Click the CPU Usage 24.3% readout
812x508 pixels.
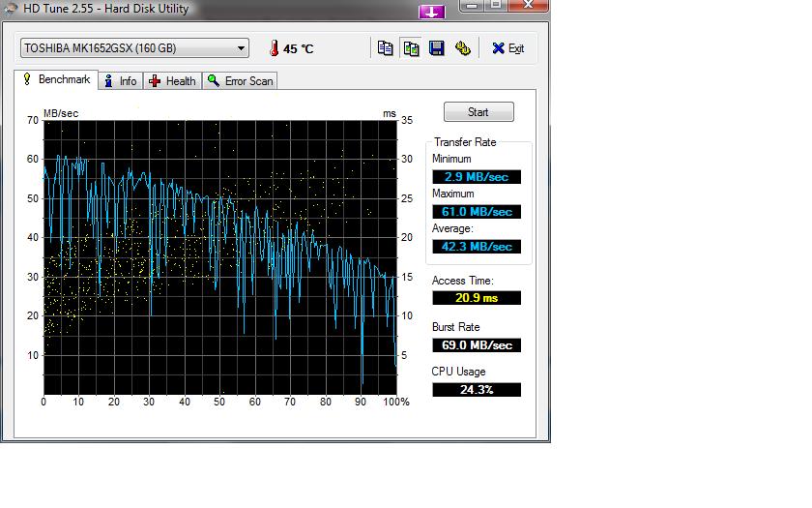[477, 390]
